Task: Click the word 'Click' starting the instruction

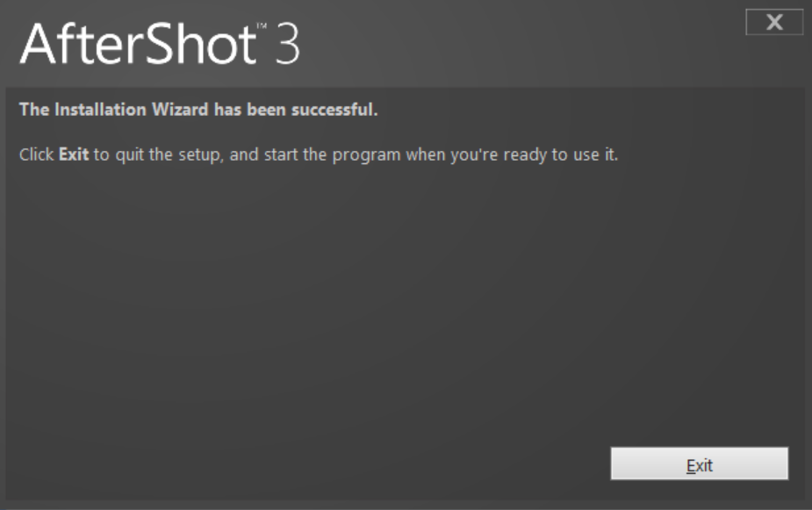Action: (x=36, y=154)
